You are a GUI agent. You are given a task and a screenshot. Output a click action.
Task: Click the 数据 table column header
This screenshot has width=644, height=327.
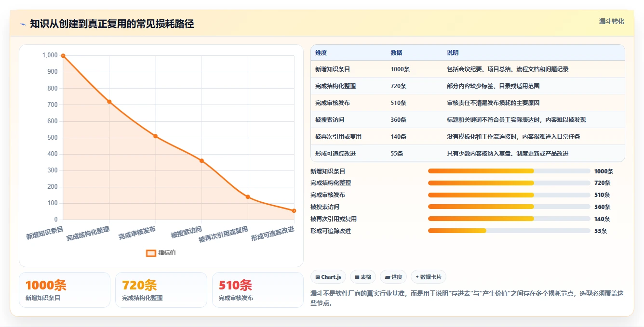pos(396,53)
